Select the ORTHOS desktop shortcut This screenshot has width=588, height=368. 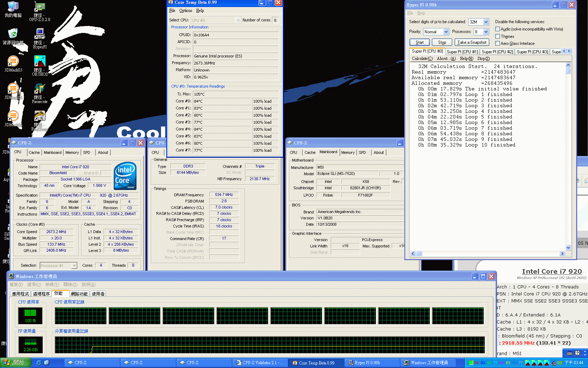40,66
